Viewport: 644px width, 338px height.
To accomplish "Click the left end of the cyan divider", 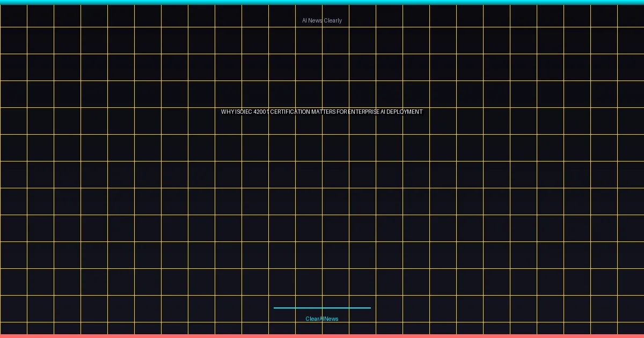I will pos(275,308).
